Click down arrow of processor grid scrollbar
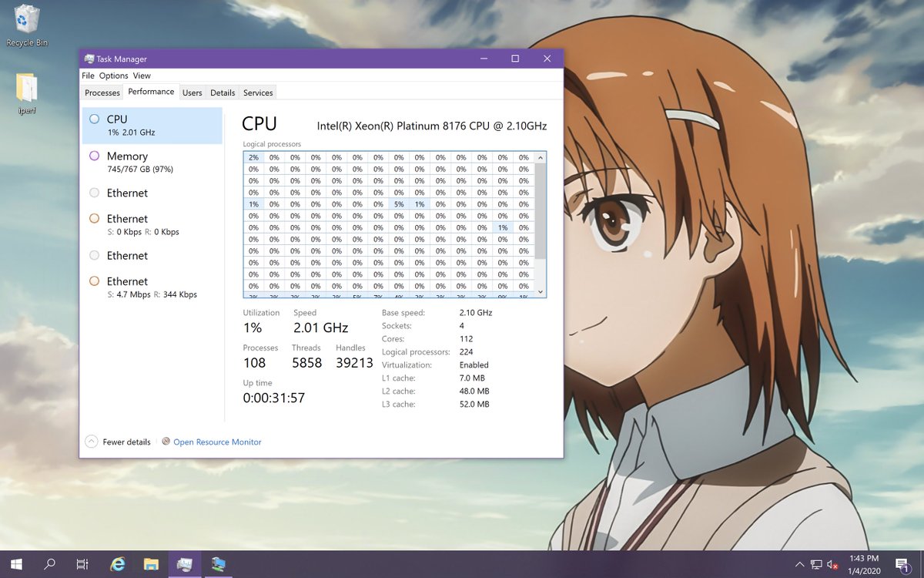 [541, 292]
